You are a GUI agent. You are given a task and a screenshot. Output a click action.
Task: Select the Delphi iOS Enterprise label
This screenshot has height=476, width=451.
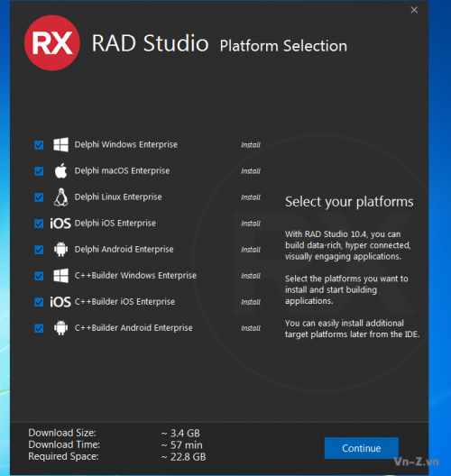click(115, 224)
